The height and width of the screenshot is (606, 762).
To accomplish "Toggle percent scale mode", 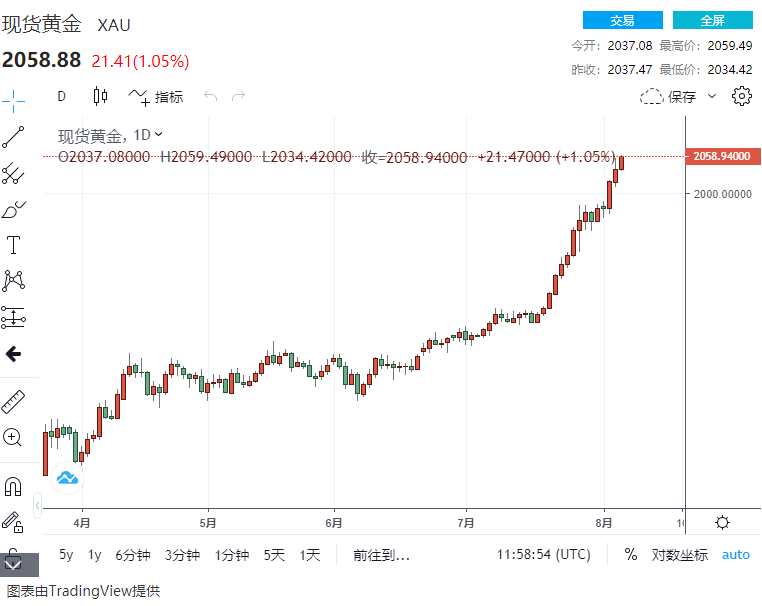I will point(631,554).
